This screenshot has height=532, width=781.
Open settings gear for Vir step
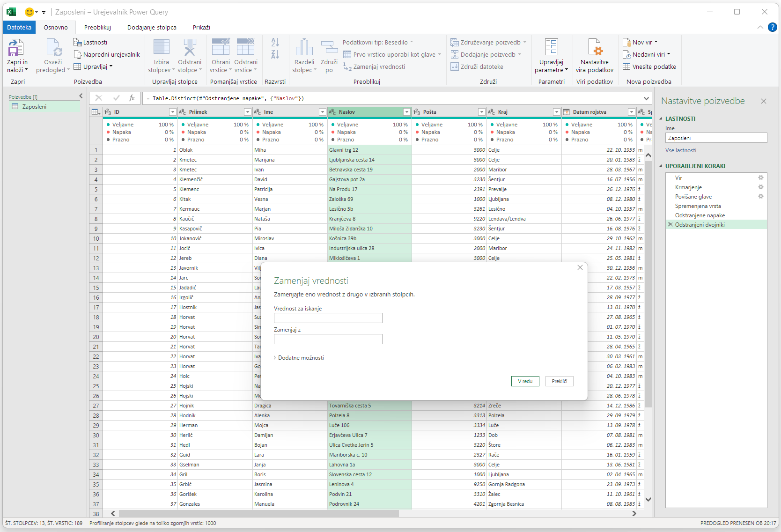pyautogui.click(x=761, y=177)
